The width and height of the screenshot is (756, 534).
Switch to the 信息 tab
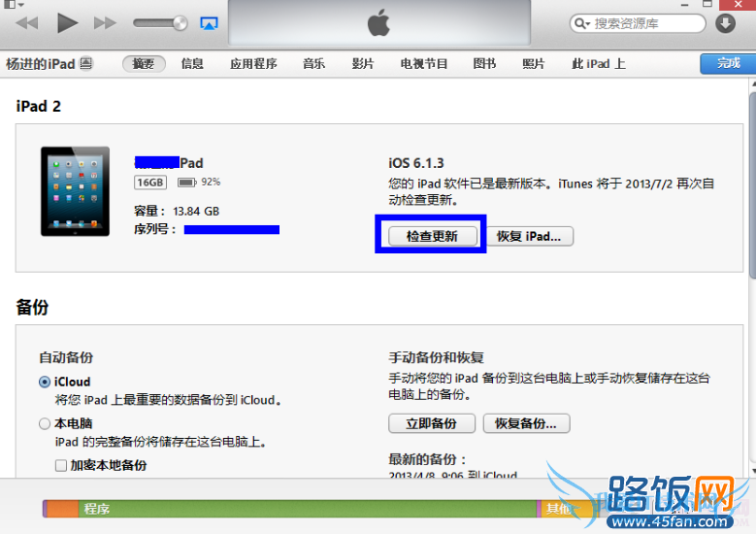click(x=192, y=64)
